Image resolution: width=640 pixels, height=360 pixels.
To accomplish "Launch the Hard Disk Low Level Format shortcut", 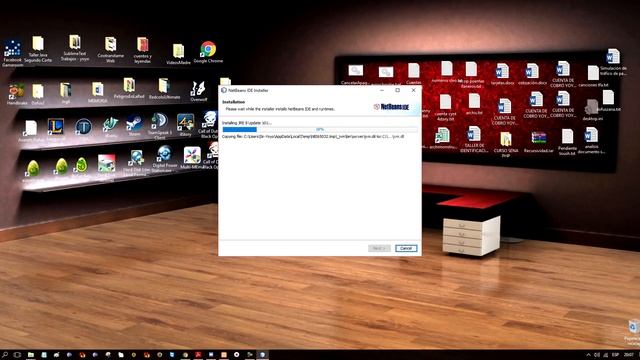I will pyautogui.click(x=136, y=163).
